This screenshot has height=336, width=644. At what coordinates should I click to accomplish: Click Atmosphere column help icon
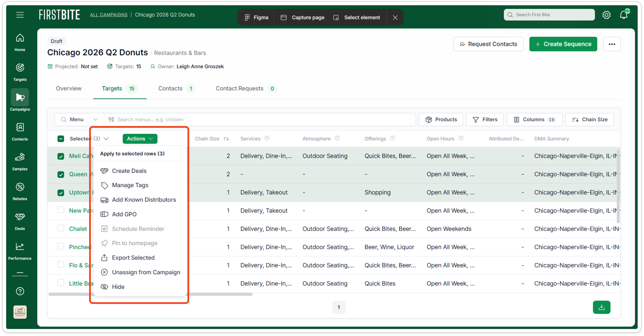coord(337,138)
